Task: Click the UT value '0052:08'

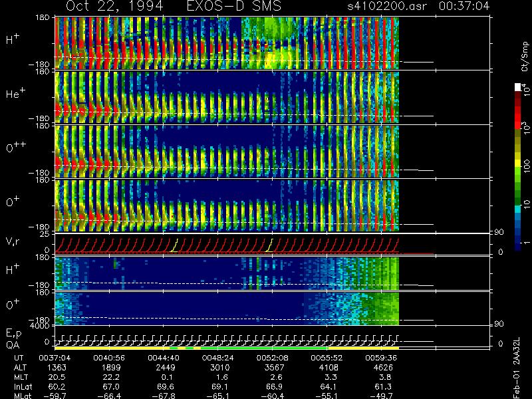Action: 272,358
